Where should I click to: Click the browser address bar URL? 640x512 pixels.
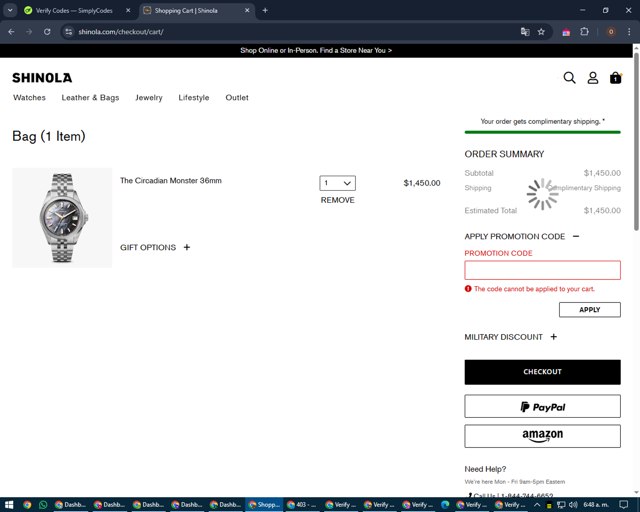pyautogui.click(x=121, y=32)
